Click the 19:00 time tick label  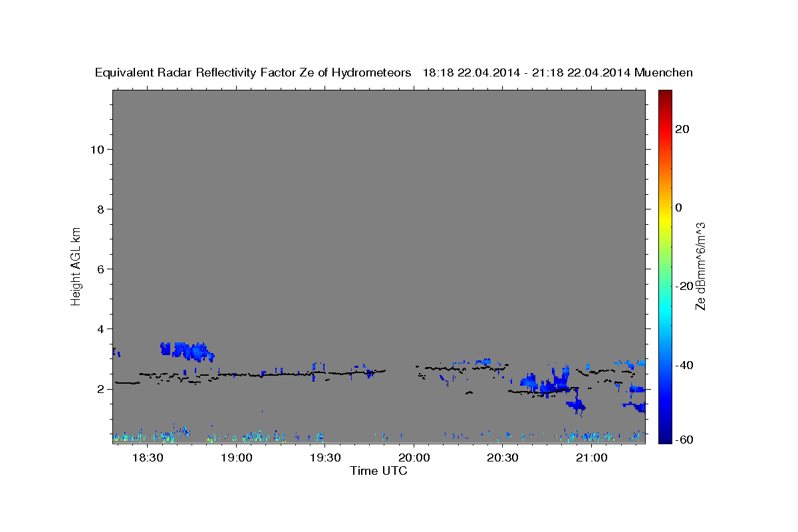pos(236,458)
